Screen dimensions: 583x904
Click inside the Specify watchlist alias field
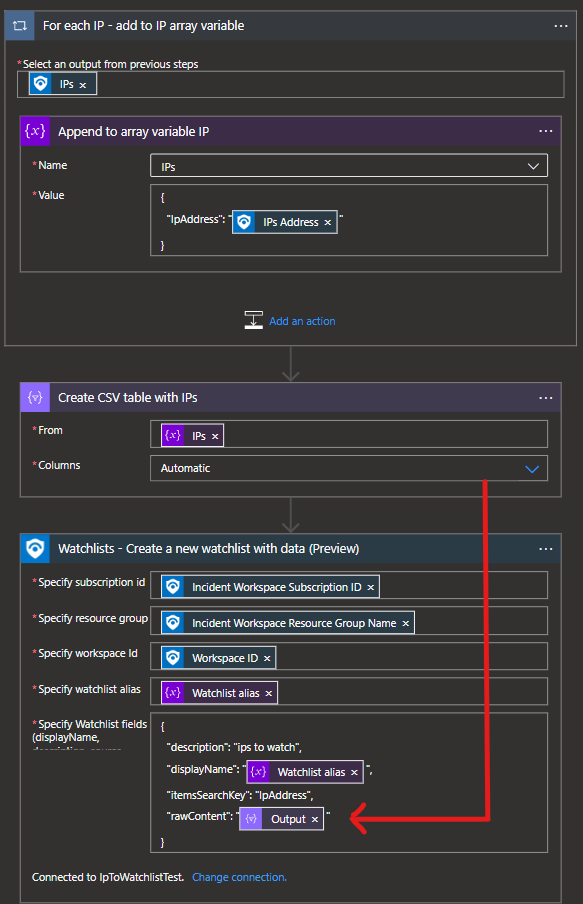349,691
